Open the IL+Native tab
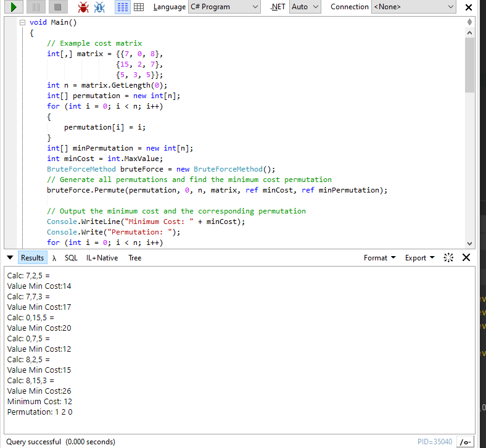The height and width of the screenshot is (448, 486). pos(102,258)
